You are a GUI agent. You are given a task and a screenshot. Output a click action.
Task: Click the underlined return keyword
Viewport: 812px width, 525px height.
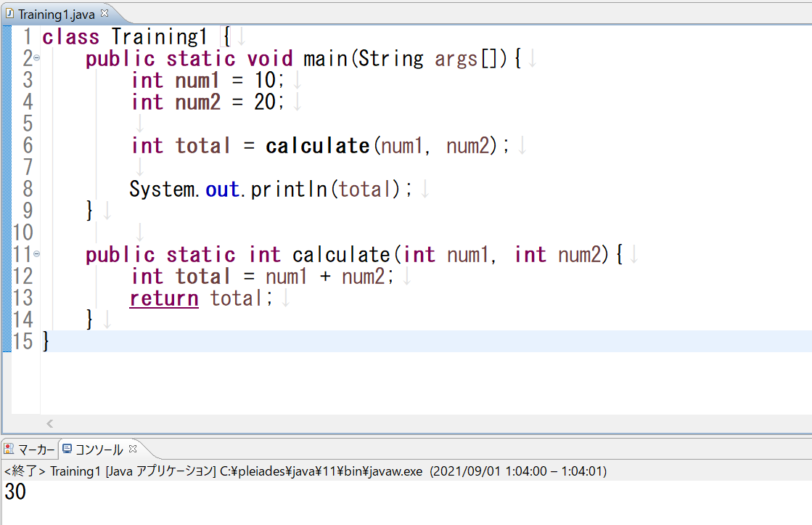[x=164, y=298]
